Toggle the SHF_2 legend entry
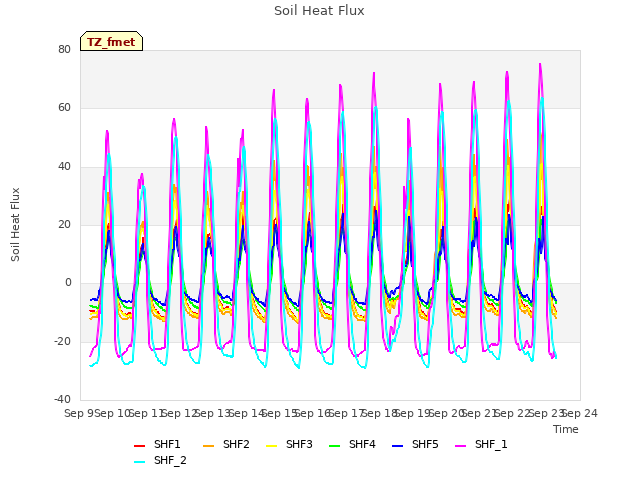 (x=160, y=461)
